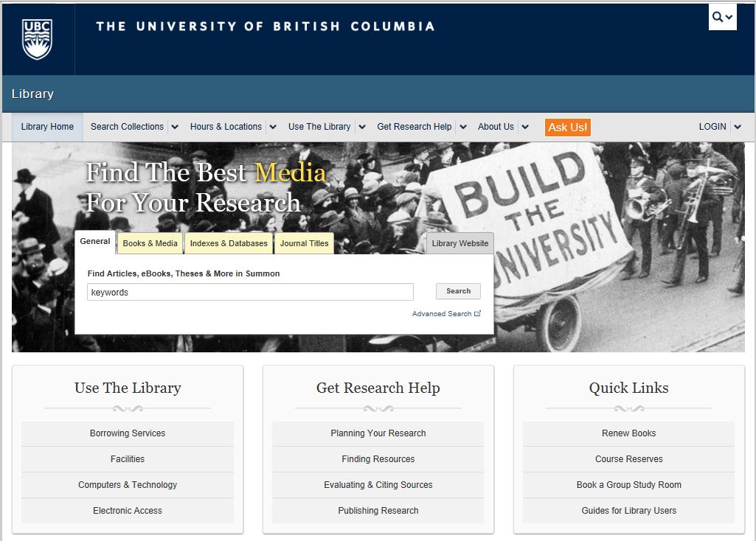Click the Search button in Summon box

point(458,291)
